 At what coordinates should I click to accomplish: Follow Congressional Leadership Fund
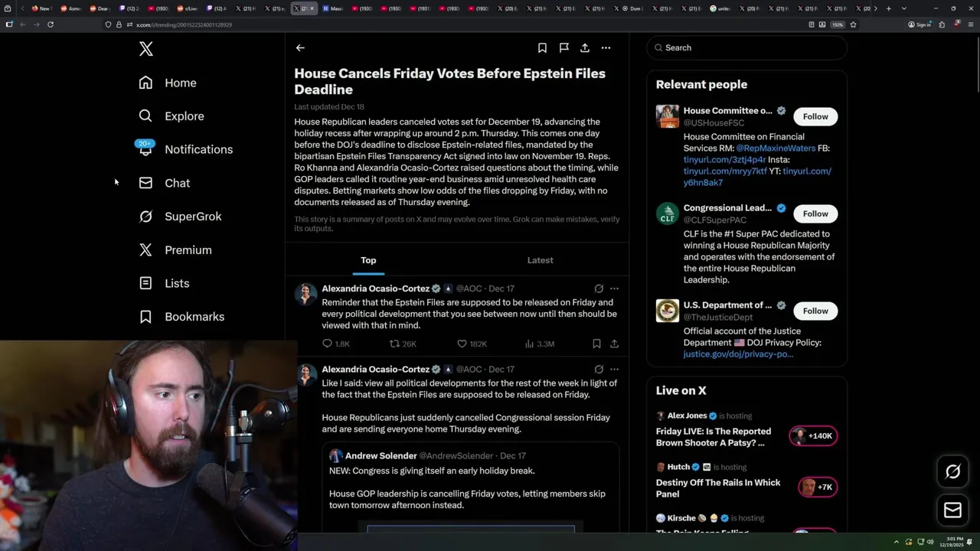(815, 214)
